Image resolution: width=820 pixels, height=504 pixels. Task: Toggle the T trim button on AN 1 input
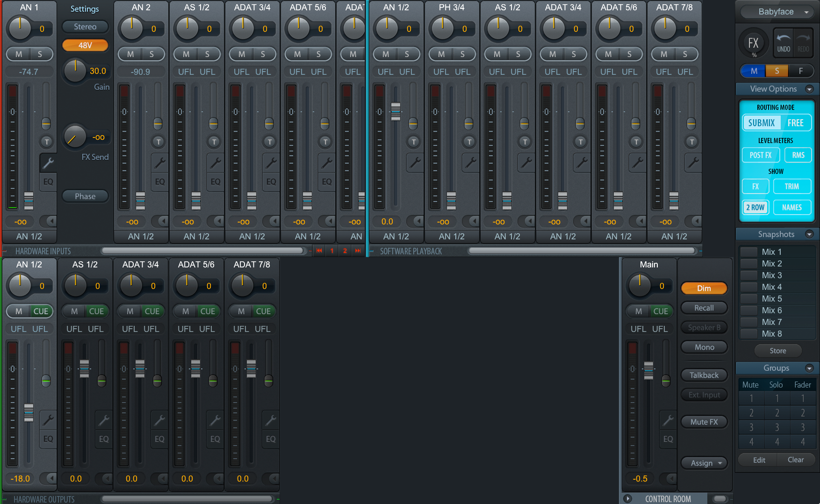[46, 142]
